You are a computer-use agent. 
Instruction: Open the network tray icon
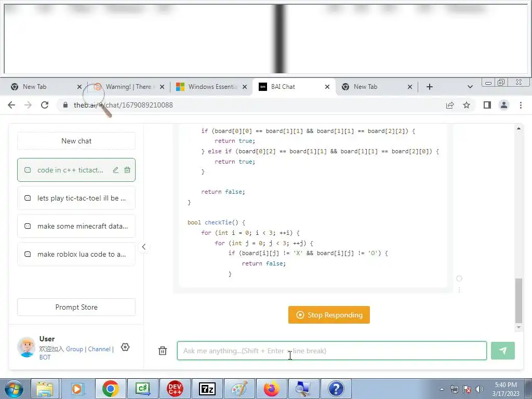(x=454, y=389)
